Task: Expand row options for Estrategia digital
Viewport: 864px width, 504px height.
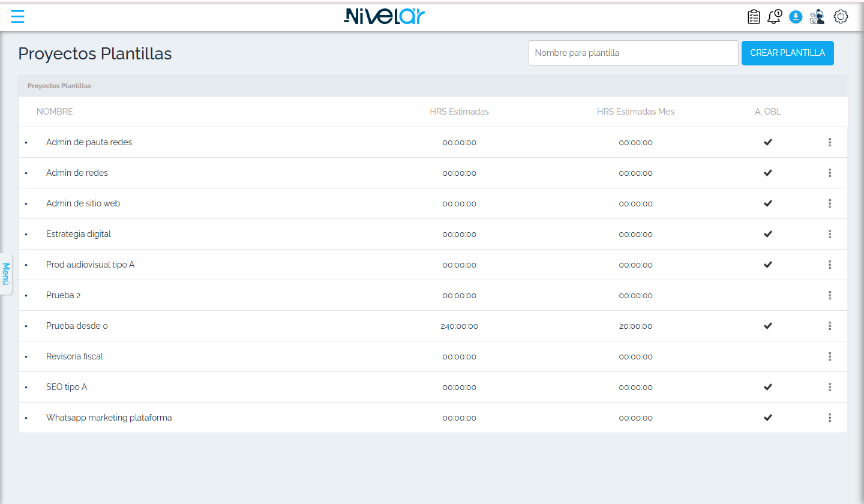Action: tap(830, 234)
